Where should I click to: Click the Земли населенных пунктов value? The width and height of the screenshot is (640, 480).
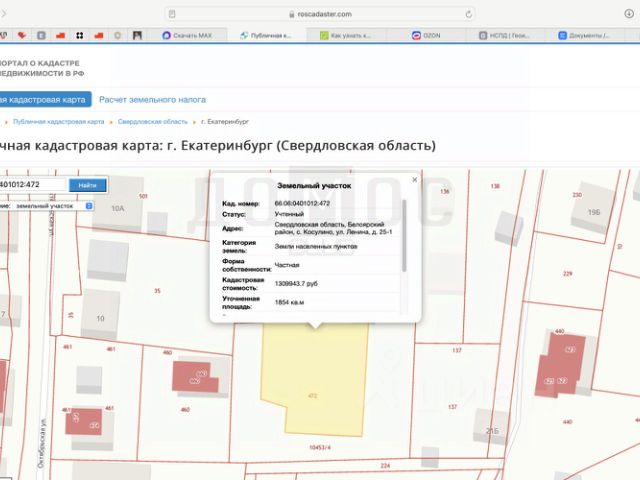pos(316,247)
